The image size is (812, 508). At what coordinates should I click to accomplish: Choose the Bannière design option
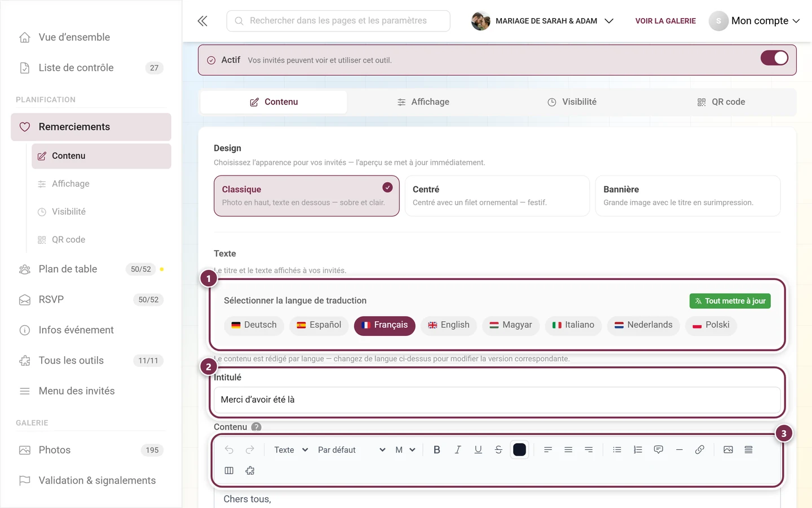[687, 196]
